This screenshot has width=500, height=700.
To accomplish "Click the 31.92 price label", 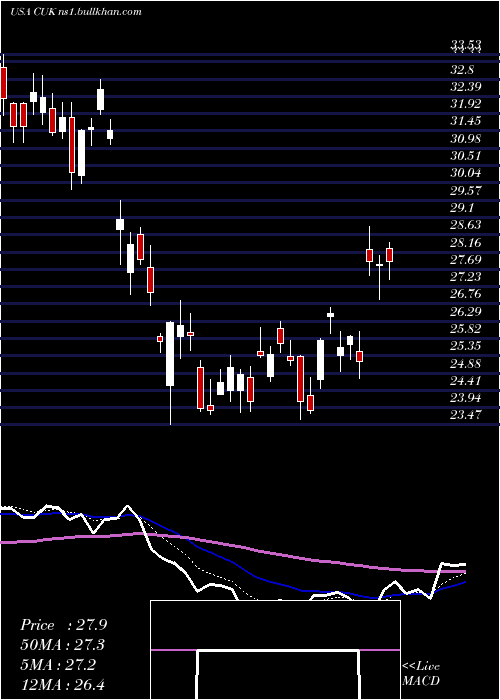I will click(466, 104).
